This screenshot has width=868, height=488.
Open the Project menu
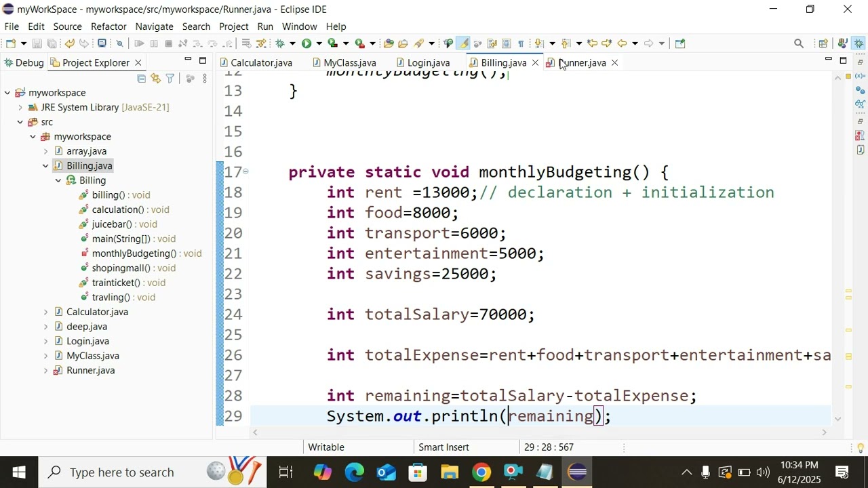point(233,26)
